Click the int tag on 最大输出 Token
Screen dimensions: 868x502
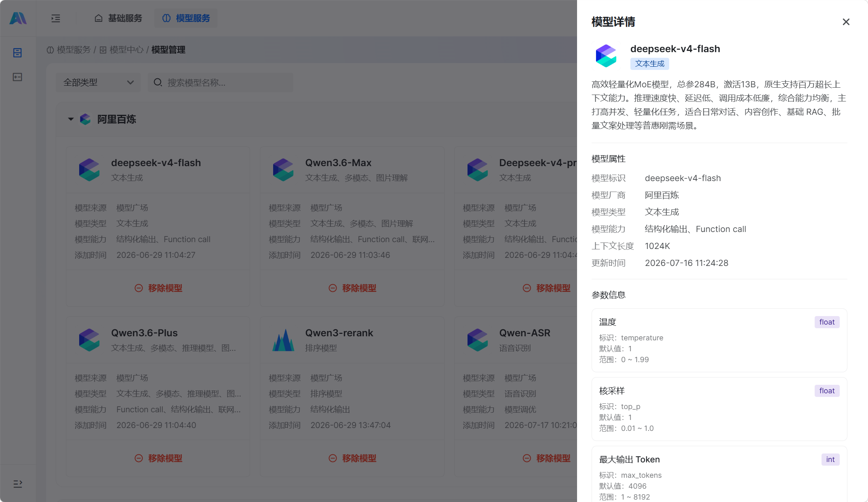[830, 460]
